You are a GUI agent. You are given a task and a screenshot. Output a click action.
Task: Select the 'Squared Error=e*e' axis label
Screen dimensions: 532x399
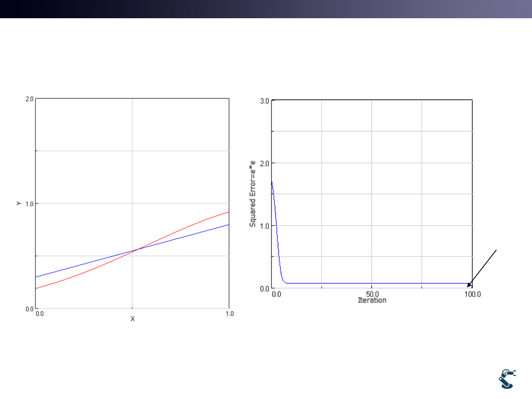pos(253,193)
